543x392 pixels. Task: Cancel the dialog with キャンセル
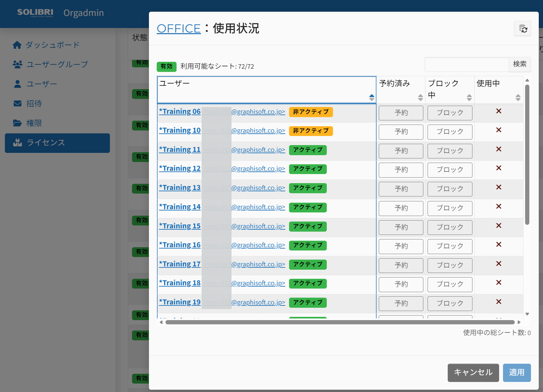pos(473,373)
